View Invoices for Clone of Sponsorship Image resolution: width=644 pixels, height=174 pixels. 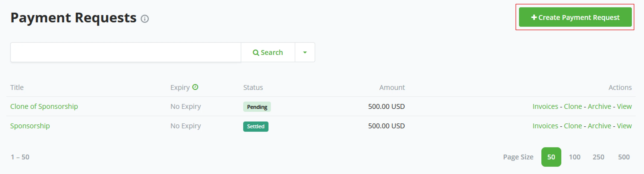[545, 106]
